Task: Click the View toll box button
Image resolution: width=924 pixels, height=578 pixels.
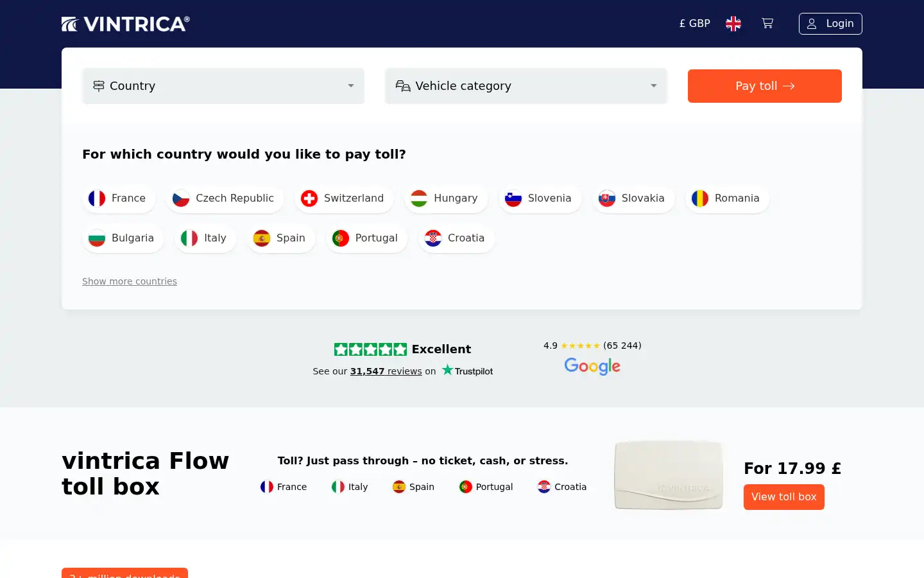Action: tap(784, 497)
